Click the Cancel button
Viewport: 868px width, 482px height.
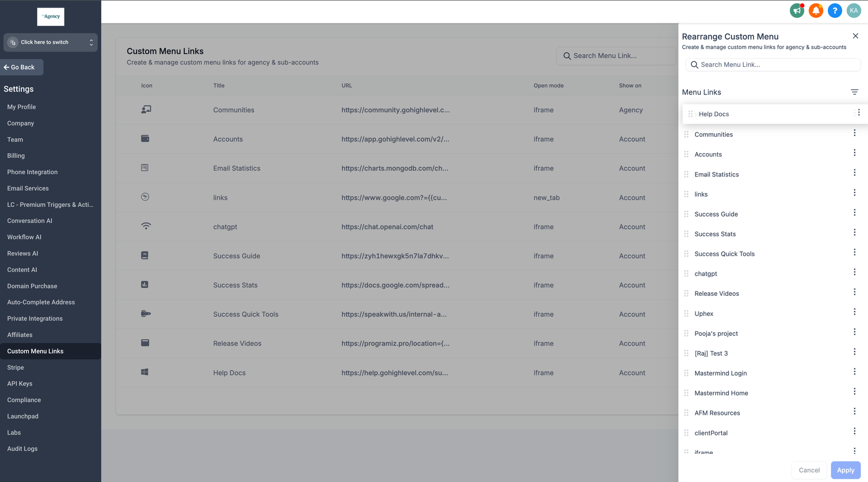point(809,470)
